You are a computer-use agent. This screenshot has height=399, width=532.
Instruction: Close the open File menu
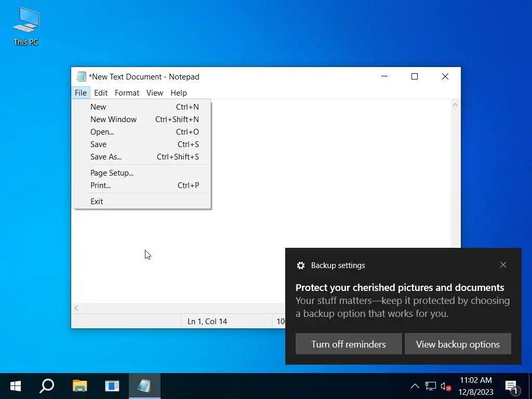(x=81, y=92)
